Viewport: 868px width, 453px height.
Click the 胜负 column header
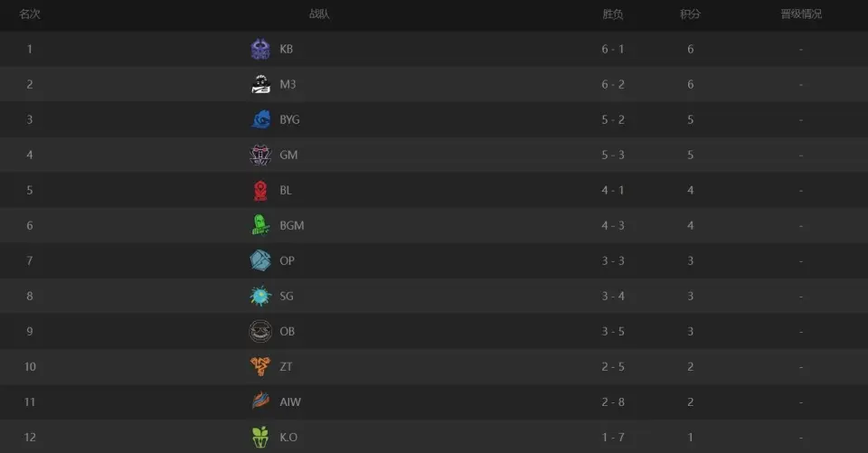click(613, 14)
